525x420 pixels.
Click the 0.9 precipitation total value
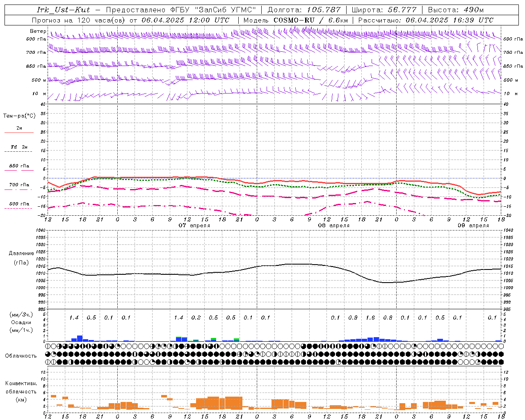click(353, 318)
